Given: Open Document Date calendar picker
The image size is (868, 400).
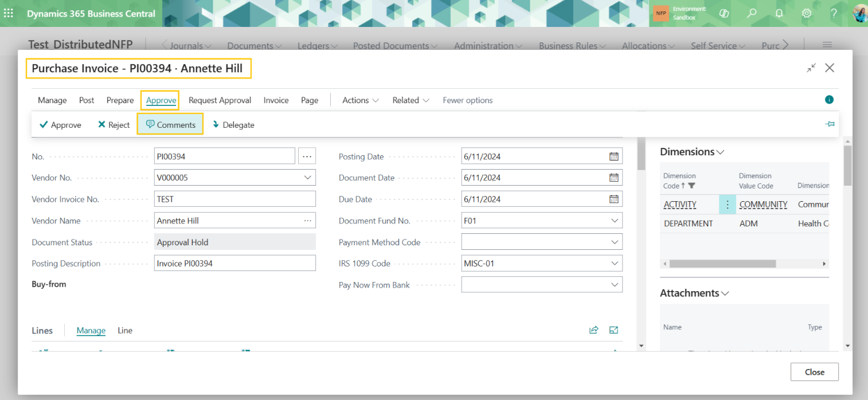Looking at the screenshot, I should click(613, 178).
